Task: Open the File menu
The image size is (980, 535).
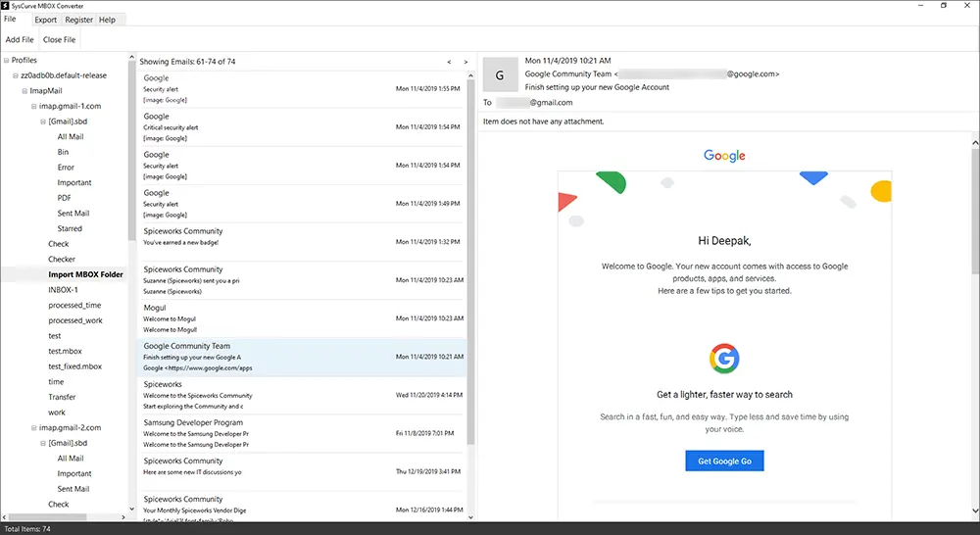Action: (x=10, y=20)
